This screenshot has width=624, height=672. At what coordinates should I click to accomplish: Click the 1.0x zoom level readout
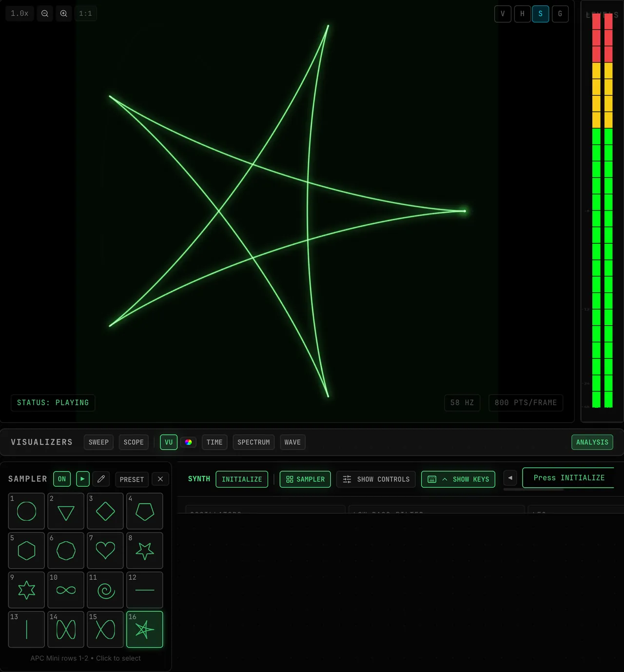[19, 14]
